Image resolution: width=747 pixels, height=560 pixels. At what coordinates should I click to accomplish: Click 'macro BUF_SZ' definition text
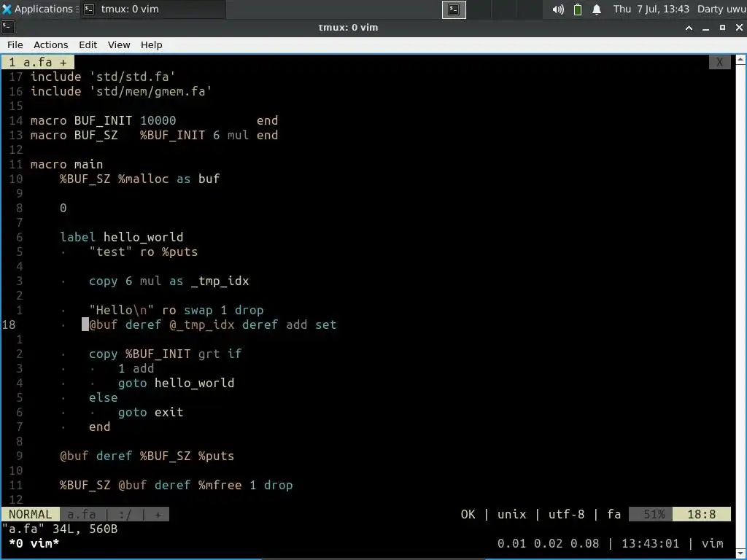coord(74,135)
